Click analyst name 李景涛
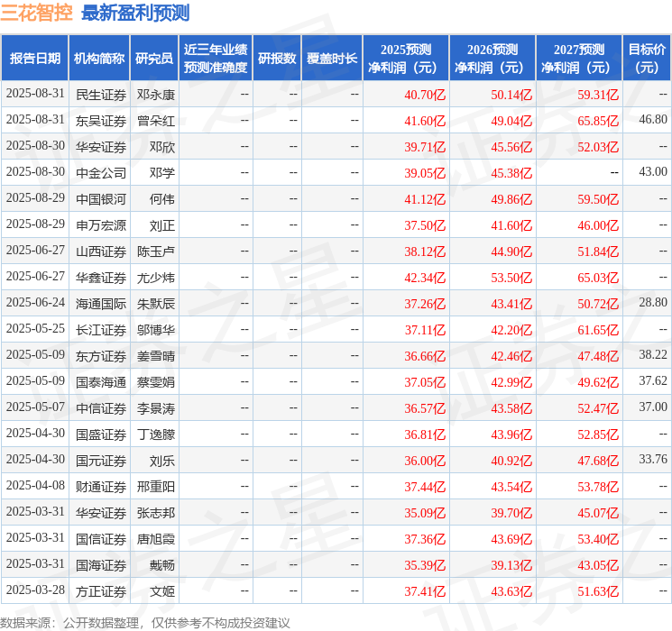The width and height of the screenshot is (672, 631). coord(155,408)
